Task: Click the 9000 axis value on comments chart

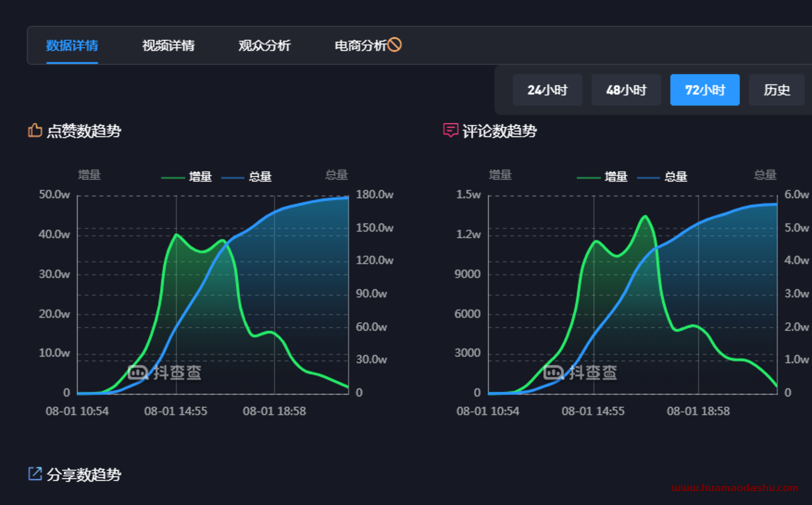Action: 467,274
